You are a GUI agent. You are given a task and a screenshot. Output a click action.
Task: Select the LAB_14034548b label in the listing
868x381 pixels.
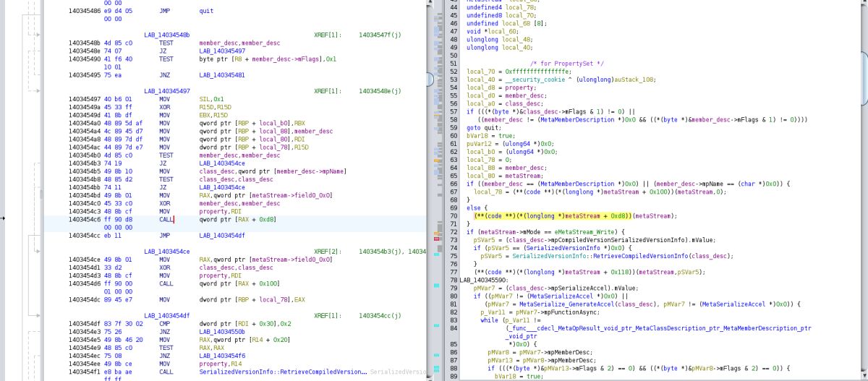coord(167,35)
